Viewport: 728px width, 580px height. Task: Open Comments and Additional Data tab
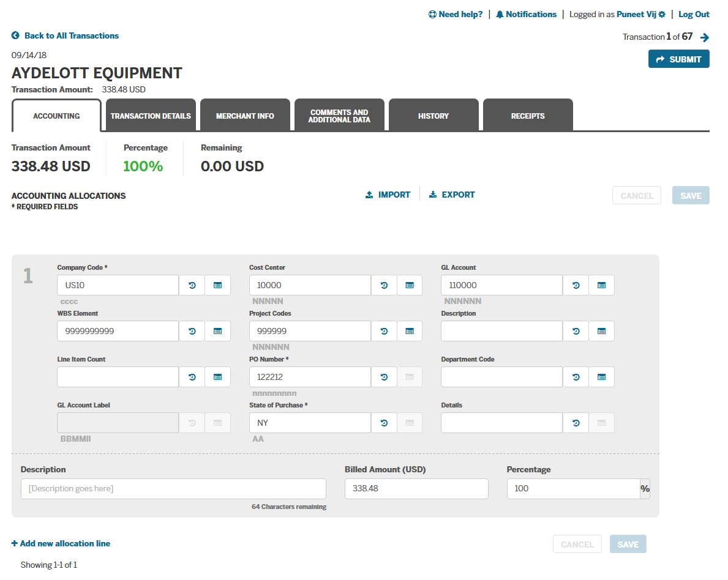pyautogui.click(x=339, y=116)
